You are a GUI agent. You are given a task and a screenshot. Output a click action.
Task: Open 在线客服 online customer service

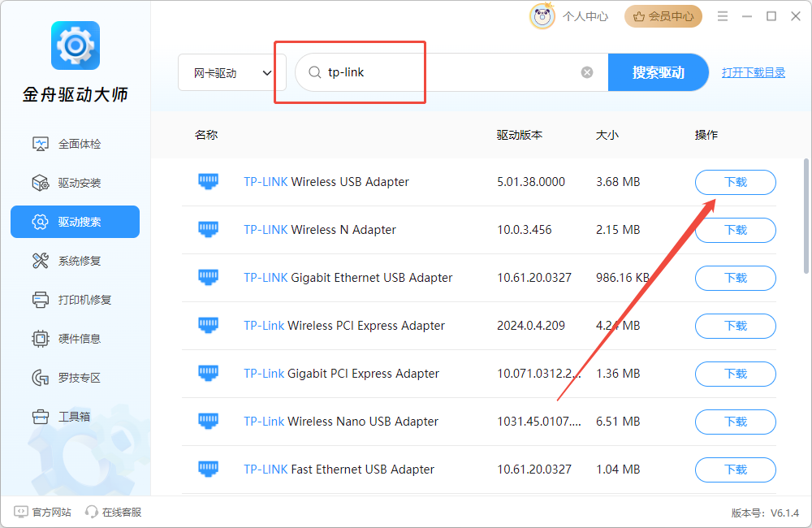[x=114, y=512]
